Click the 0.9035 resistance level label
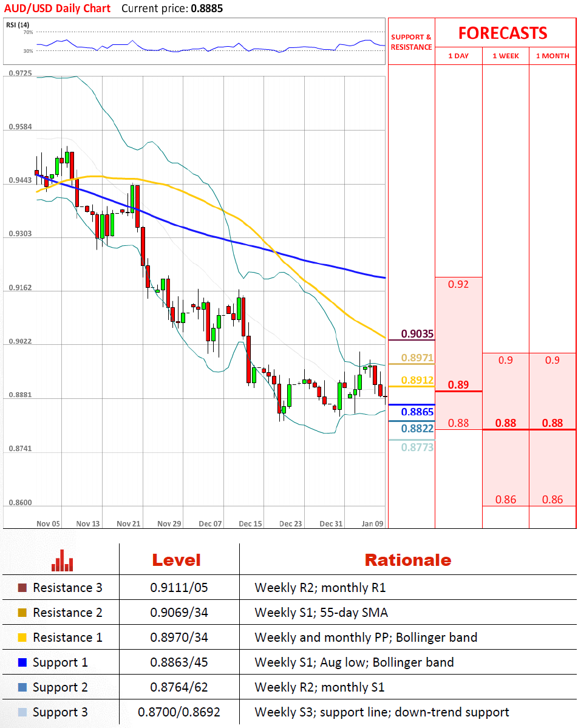Screen dimensions: 578x728 click(x=417, y=334)
